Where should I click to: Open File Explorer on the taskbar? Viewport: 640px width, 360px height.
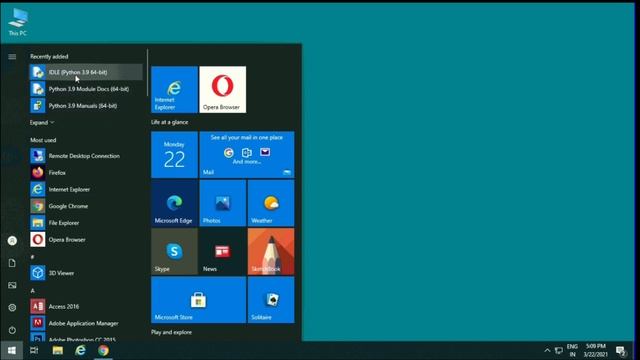point(58,350)
